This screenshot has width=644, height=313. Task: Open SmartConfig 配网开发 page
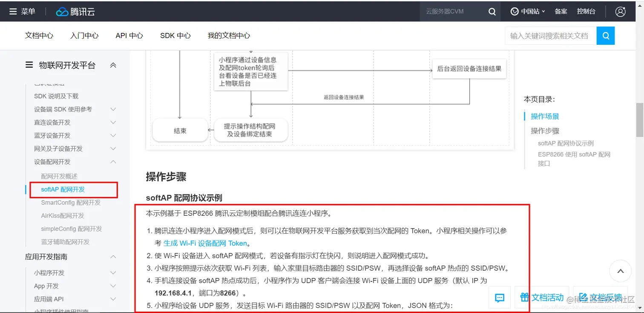pos(71,203)
